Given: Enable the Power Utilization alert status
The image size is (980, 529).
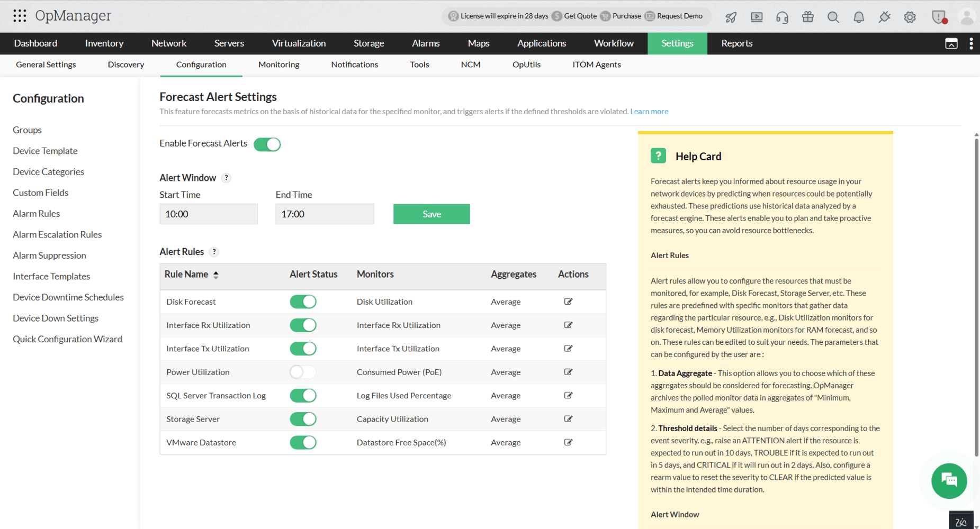Looking at the screenshot, I should click(303, 372).
